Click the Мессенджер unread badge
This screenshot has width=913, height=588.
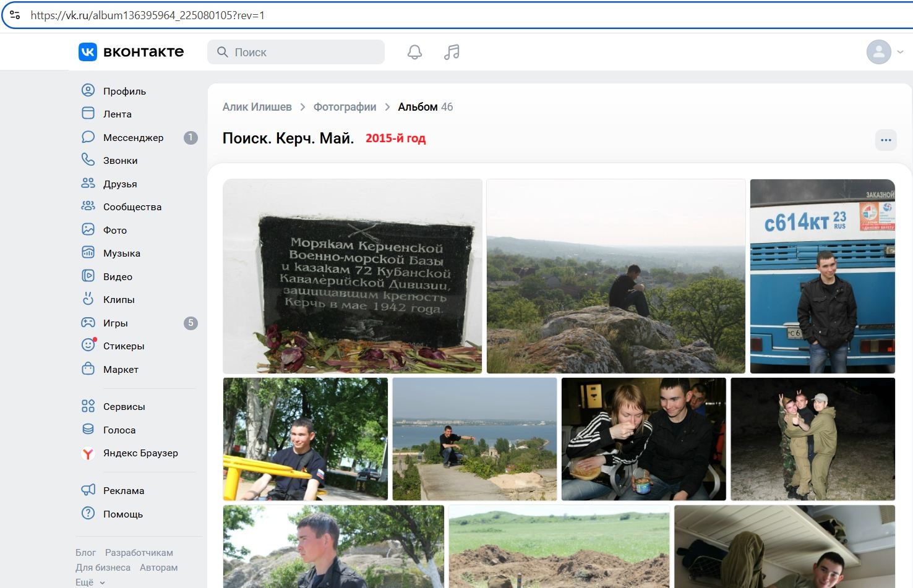pos(191,137)
